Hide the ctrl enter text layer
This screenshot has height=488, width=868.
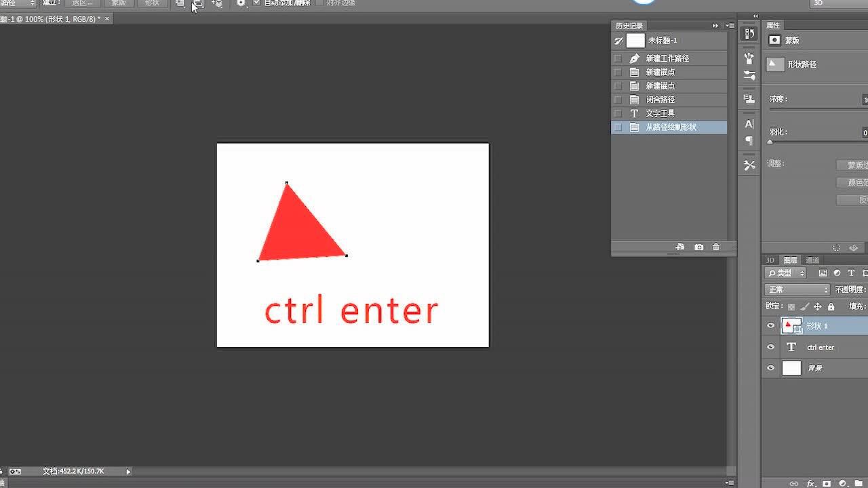pos(770,347)
